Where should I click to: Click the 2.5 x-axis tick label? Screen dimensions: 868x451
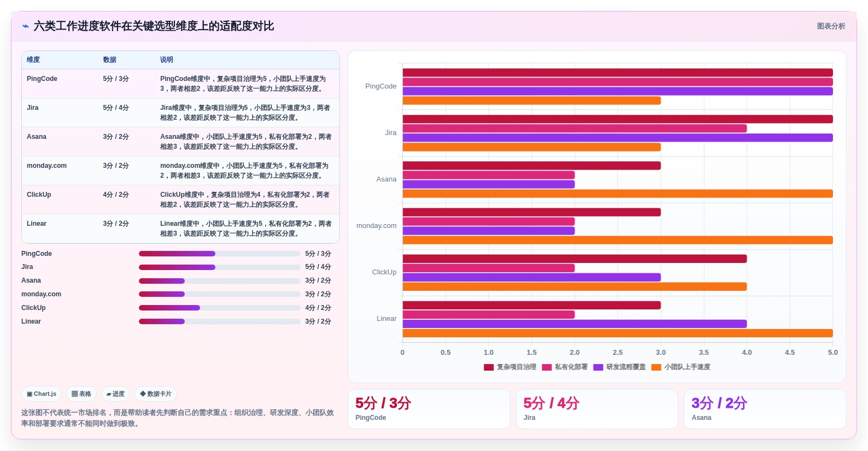[618, 353]
